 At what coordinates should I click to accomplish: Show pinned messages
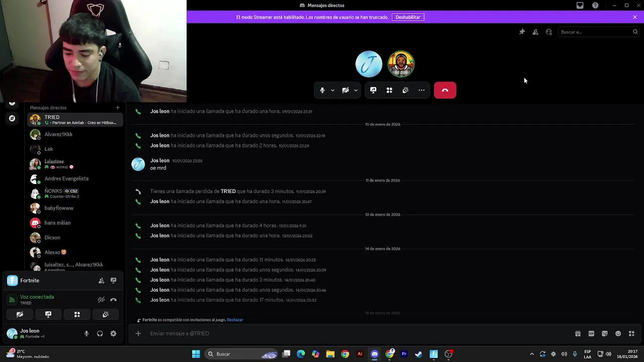point(522,32)
